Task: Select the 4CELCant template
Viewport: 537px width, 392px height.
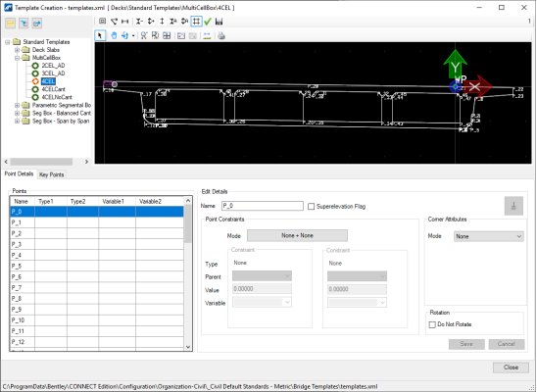Action: 54,89
